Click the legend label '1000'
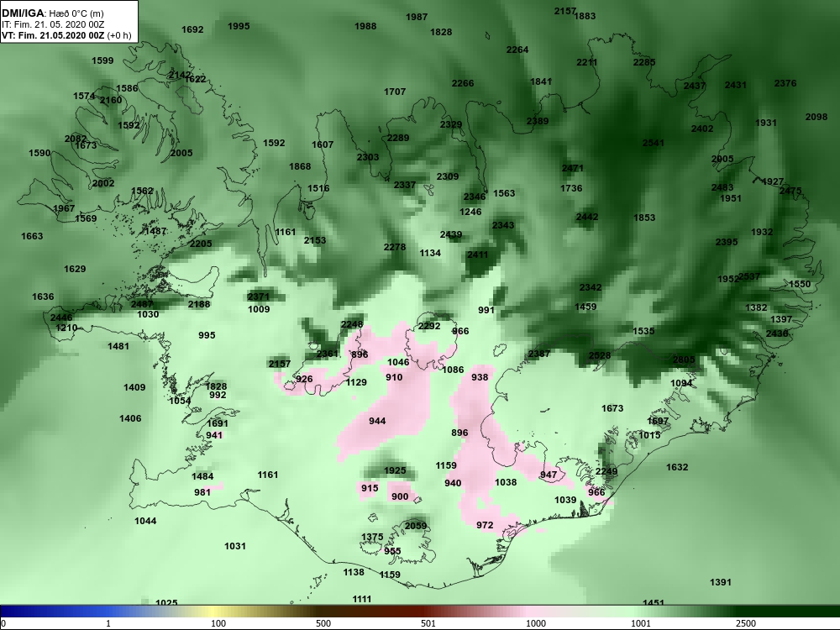The width and height of the screenshot is (840, 630). click(x=536, y=623)
